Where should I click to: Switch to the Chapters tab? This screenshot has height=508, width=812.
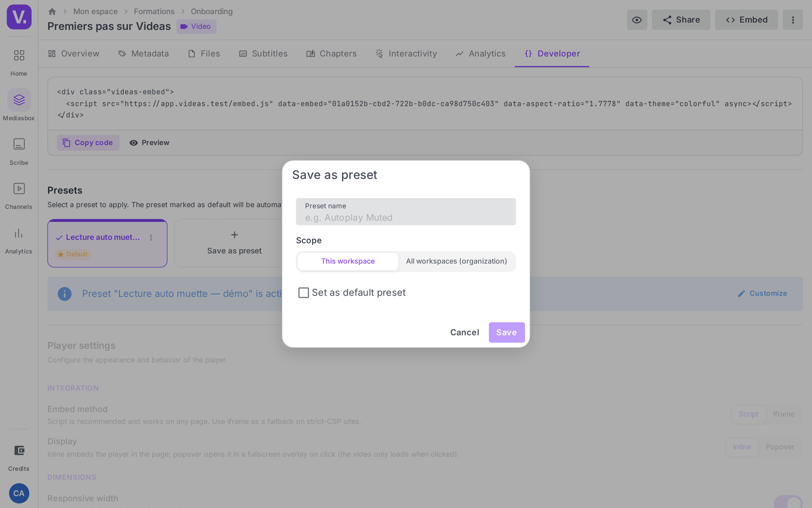(x=331, y=54)
